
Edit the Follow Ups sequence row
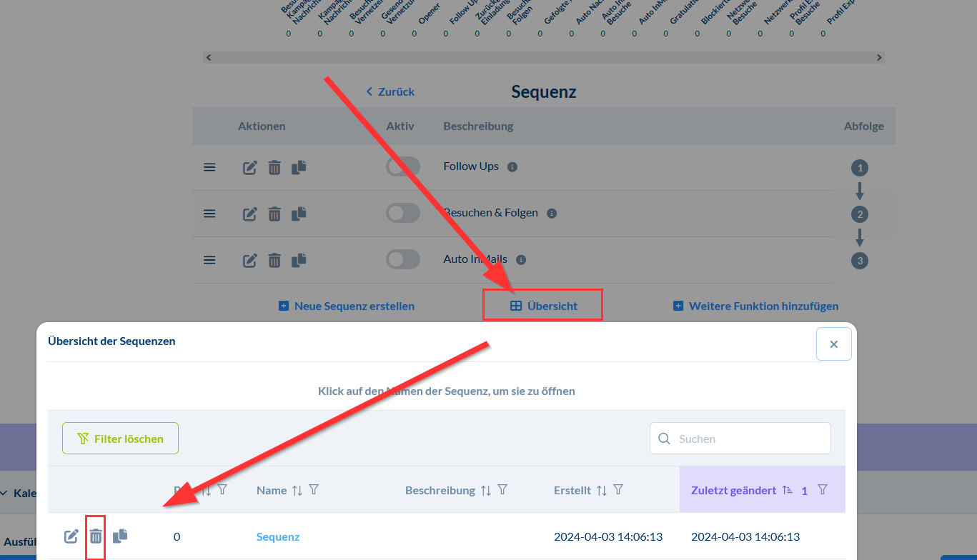click(249, 168)
